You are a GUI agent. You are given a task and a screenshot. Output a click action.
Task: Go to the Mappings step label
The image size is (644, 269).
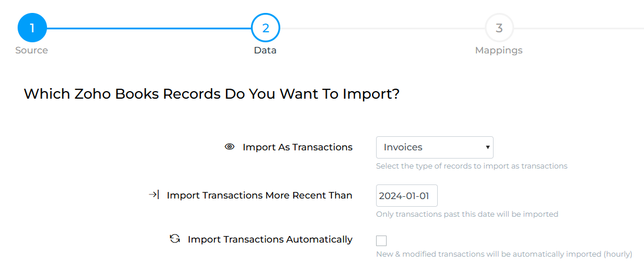pyautogui.click(x=499, y=51)
